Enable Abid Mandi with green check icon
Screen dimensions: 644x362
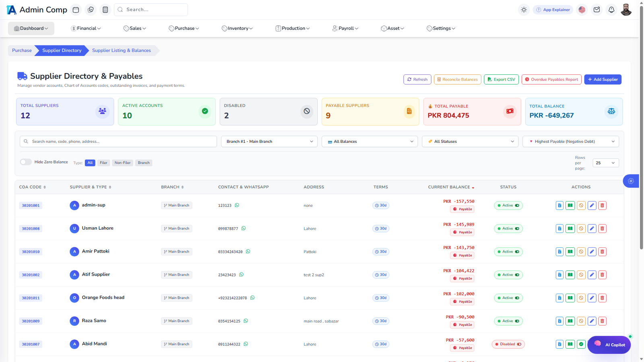(x=581, y=344)
